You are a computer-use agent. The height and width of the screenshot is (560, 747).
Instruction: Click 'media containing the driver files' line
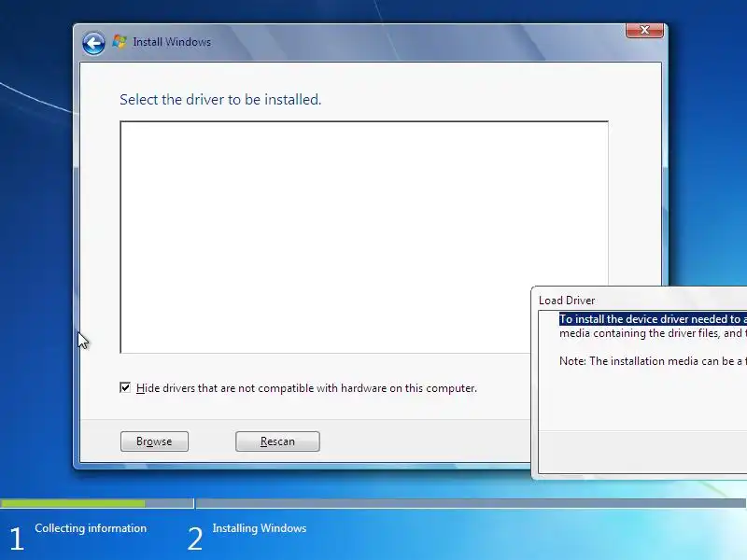[x=653, y=333]
